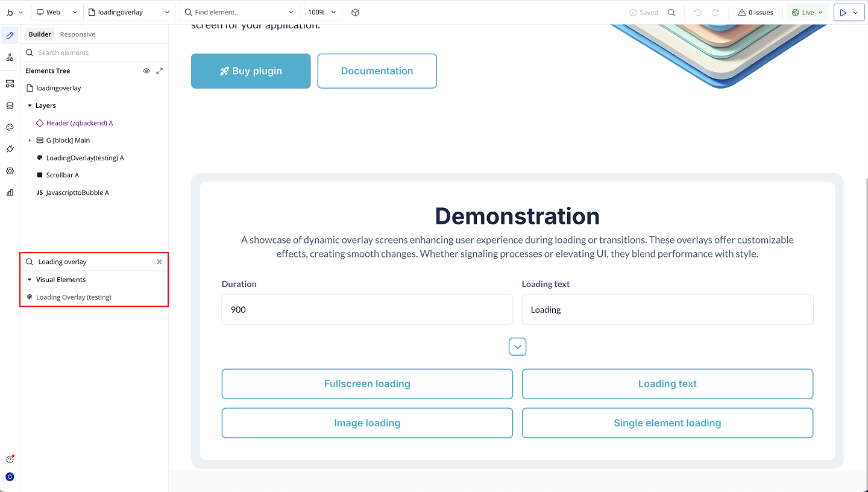Click the cube icon beside the zoom dropdown

(x=355, y=12)
